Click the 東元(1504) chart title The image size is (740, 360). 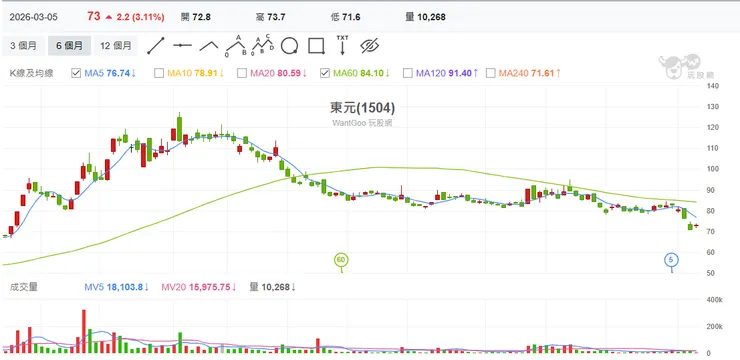tap(362, 108)
